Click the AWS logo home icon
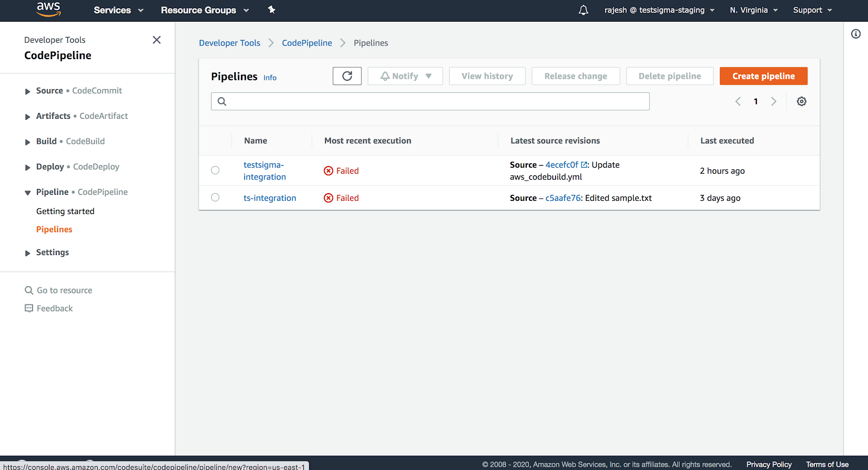 click(48, 9)
